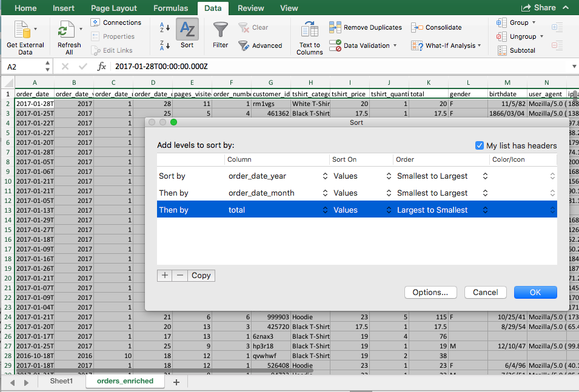Confirm sorting by clicking OK

pos(535,292)
